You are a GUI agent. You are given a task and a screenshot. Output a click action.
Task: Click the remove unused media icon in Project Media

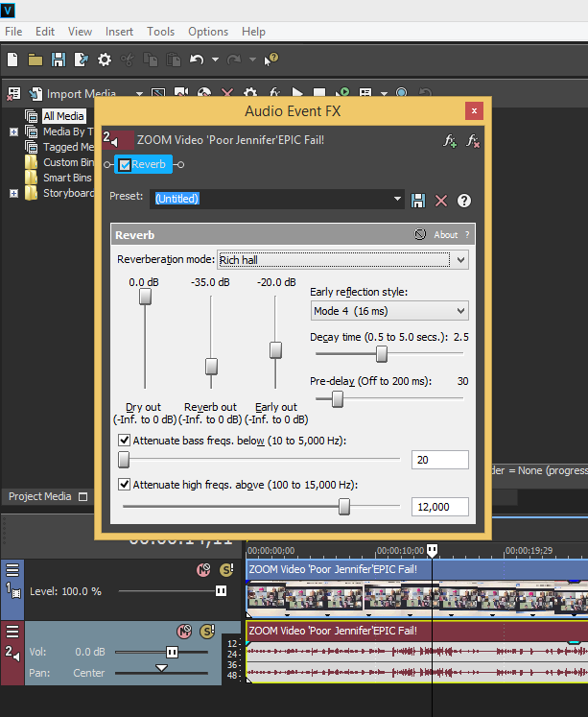click(x=13, y=94)
